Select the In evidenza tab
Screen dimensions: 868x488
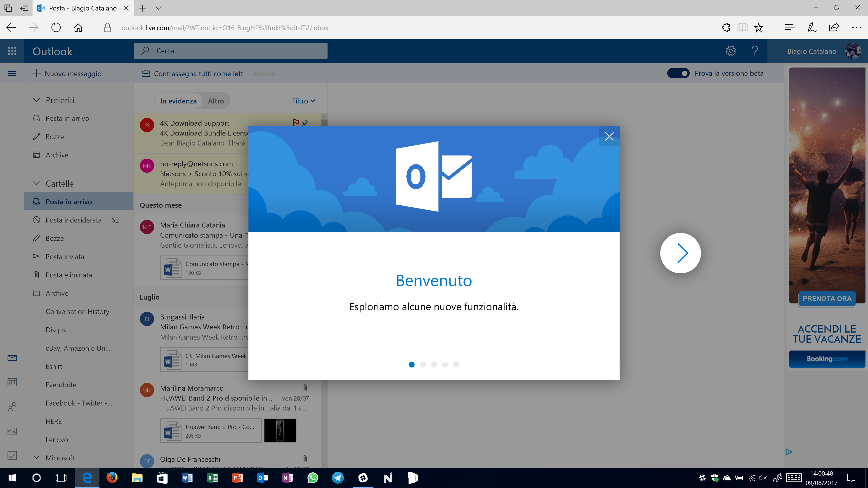178,101
